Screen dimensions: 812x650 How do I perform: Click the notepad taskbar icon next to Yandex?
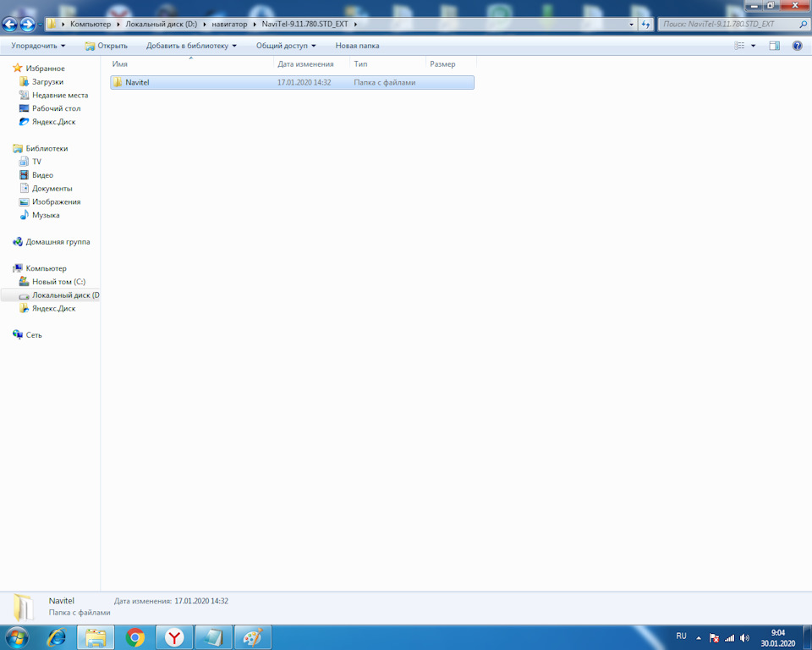[x=213, y=637]
